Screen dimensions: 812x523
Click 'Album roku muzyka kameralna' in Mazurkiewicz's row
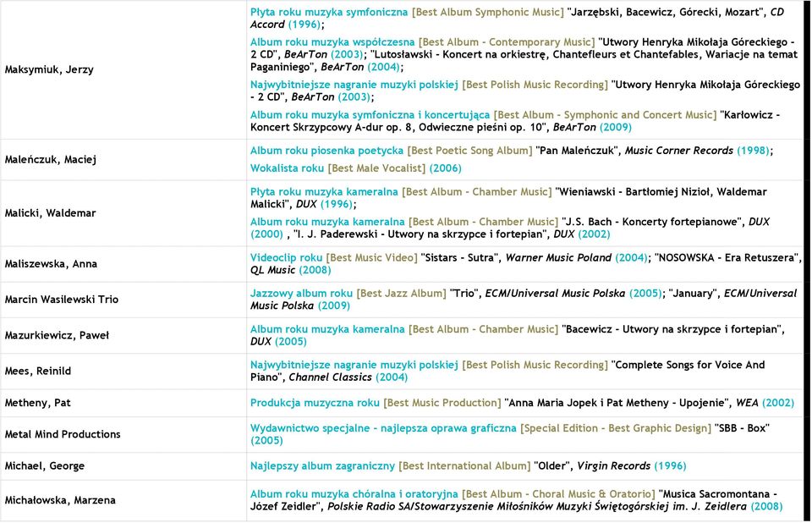(x=327, y=329)
